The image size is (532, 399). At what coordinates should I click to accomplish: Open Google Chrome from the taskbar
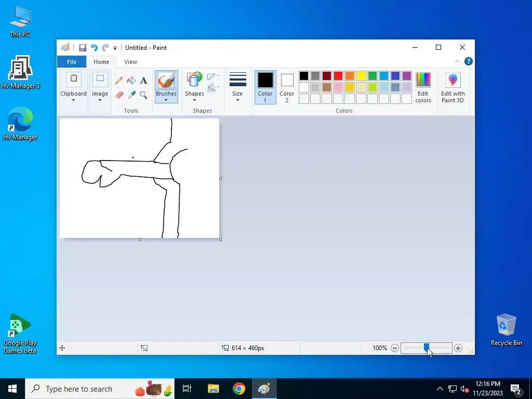239,389
